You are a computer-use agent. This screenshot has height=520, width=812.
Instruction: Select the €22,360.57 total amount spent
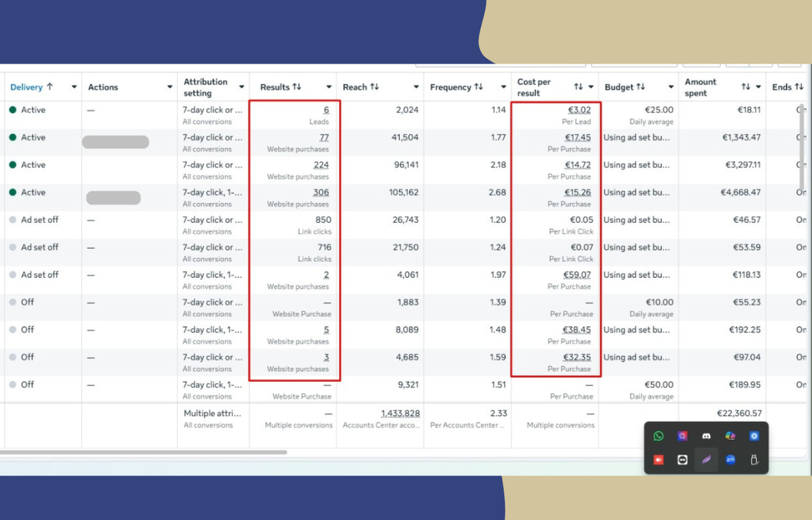(739, 413)
